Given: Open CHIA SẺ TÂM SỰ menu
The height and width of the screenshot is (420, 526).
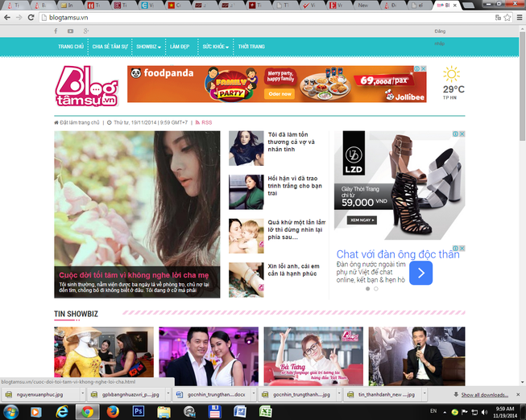Looking at the screenshot, I should click(110, 47).
